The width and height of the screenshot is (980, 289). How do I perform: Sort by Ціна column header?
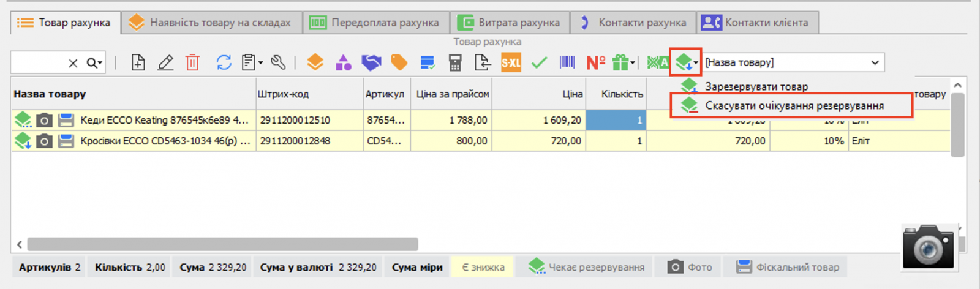tap(538, 94)
